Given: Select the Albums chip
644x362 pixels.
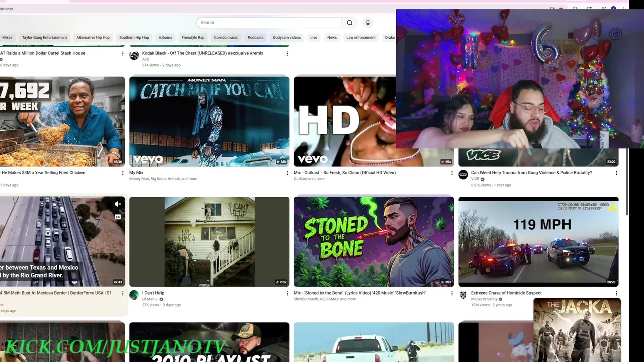Looking at the screenshot, I should [166, 38].
